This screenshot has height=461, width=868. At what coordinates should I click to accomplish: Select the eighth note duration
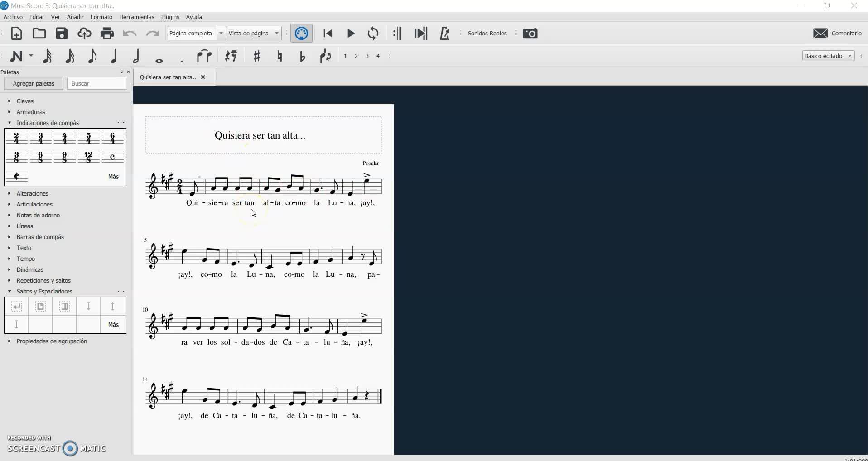(x=92, y=56)
